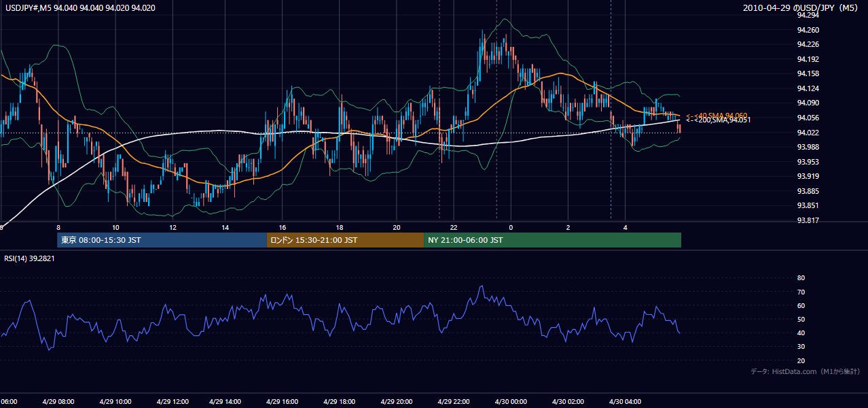Click the white 200 SMA 94.051 label
The width and height of the screenshot is (868, 408).
pos(718,120)
